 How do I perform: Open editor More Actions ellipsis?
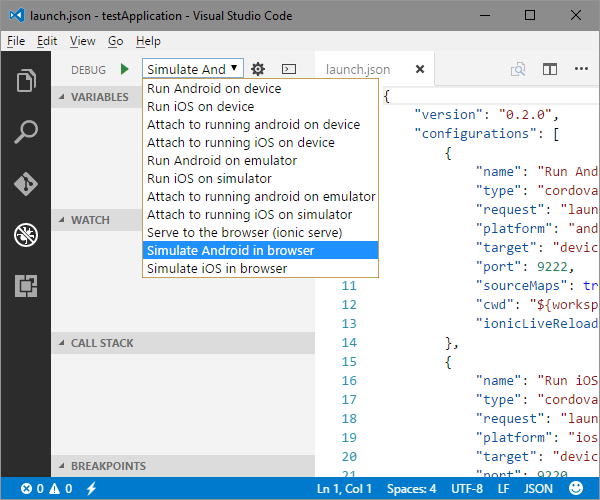click(x=581, y=69)
